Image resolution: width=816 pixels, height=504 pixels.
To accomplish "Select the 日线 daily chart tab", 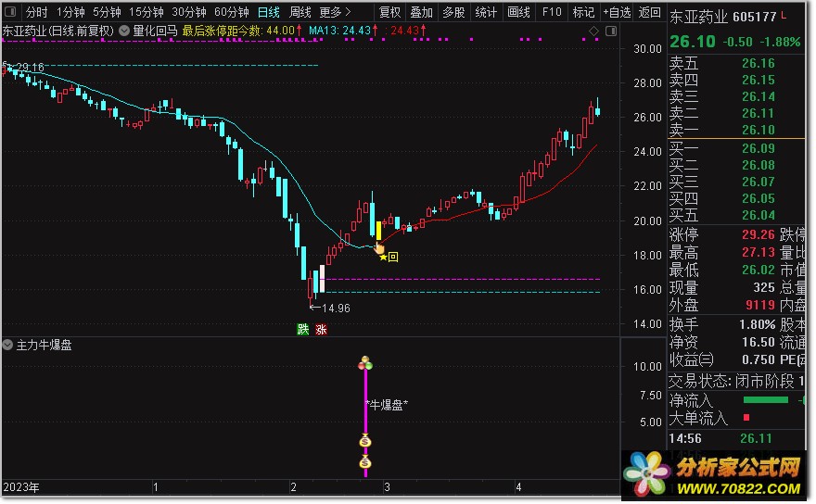I will click(269, 12).
